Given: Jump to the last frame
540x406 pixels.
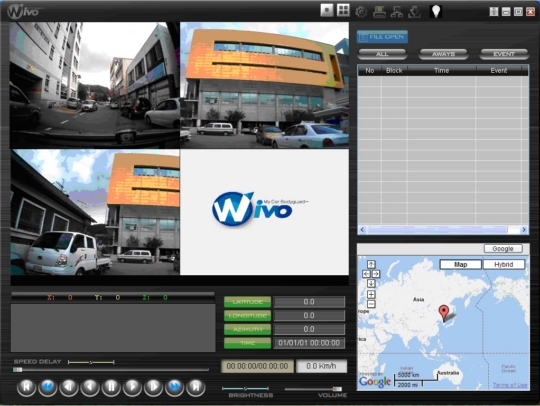Looking at the screenshot, I should click(196, 387).
